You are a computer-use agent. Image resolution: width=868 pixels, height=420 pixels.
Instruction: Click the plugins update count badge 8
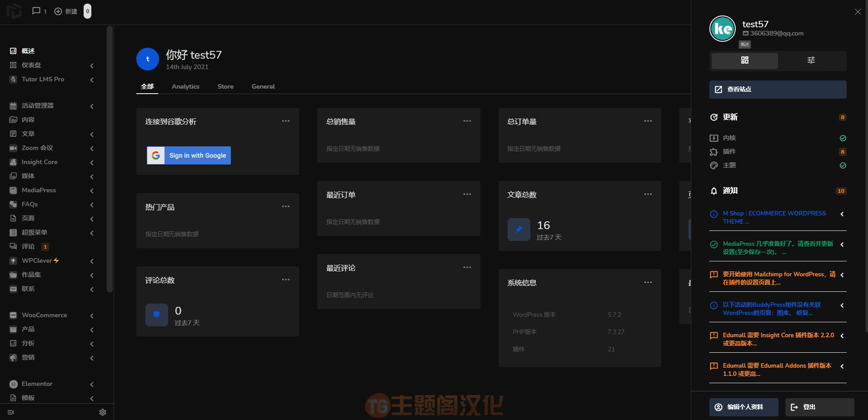click(x=843, y=152)
